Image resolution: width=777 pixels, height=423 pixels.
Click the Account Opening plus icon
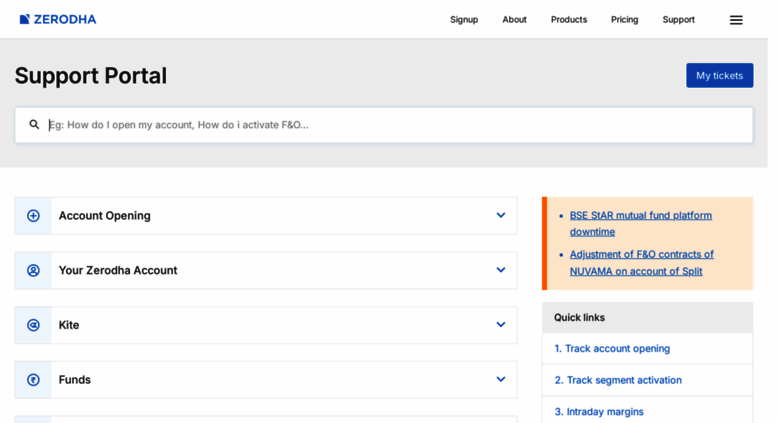click(33, 216)
